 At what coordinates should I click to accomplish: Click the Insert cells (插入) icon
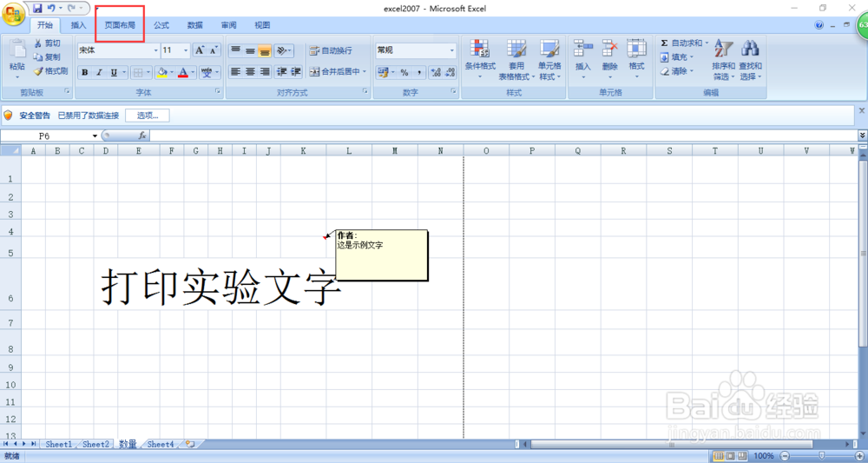[583, 48]
